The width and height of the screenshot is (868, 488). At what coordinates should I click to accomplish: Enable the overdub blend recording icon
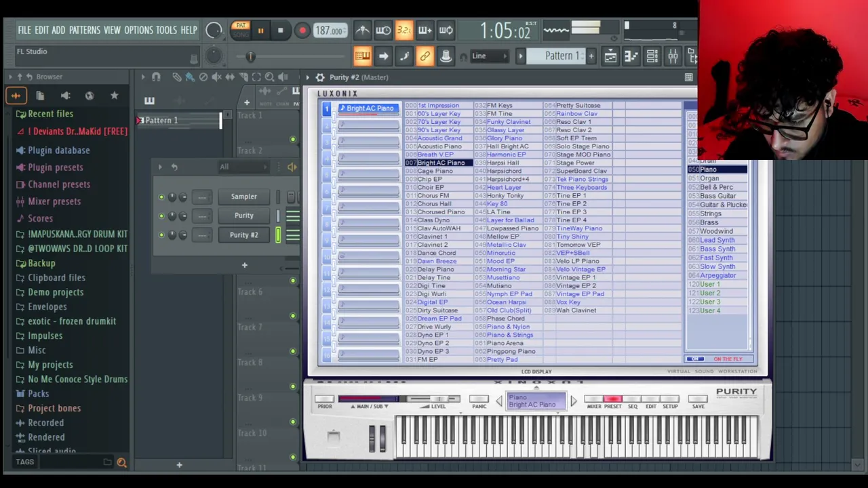coord(425,30)
